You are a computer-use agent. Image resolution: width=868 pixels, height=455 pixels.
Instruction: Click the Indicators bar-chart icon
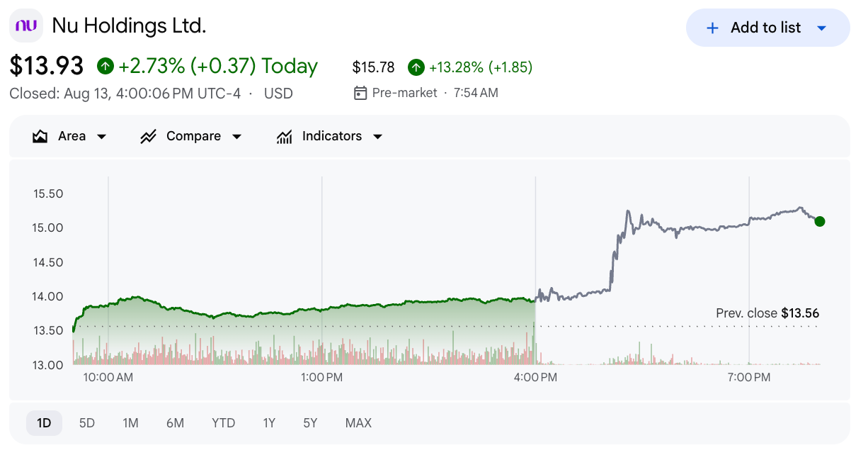(285, 136)
